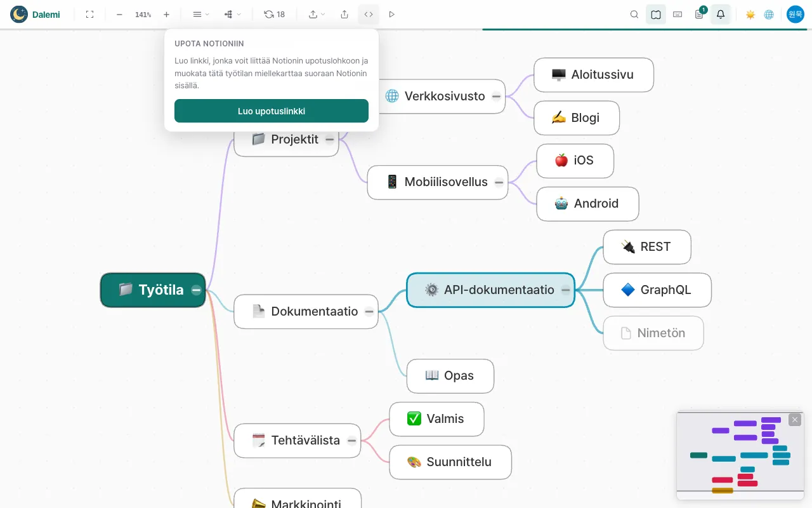Switch theme with the sun icon

click(x=750, y=14)
